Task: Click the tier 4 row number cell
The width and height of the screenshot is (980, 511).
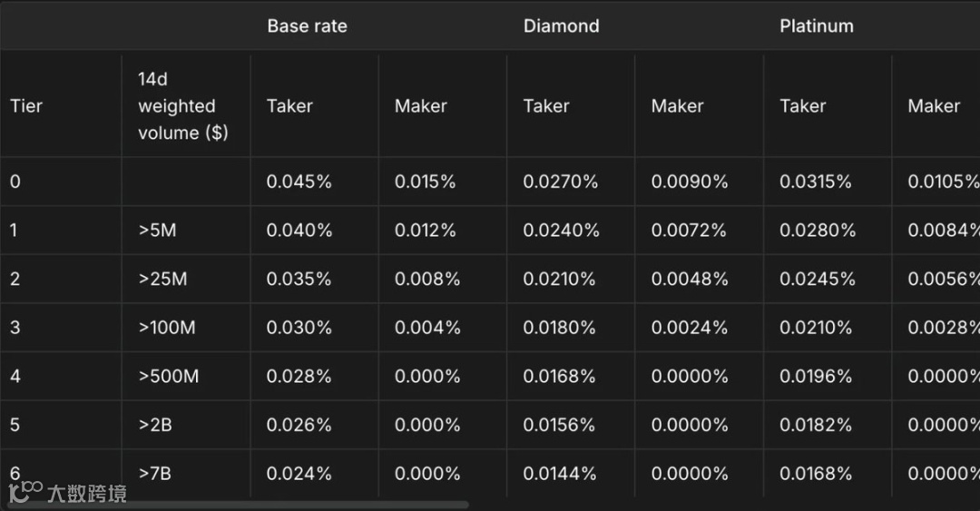Action: (15, 376)
